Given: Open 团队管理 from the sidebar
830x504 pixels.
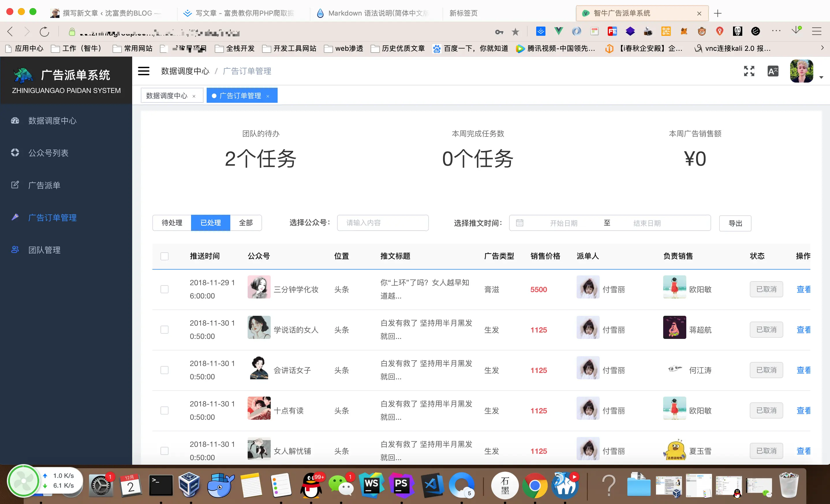Looking at the screenshot, I should coord(45,250).
